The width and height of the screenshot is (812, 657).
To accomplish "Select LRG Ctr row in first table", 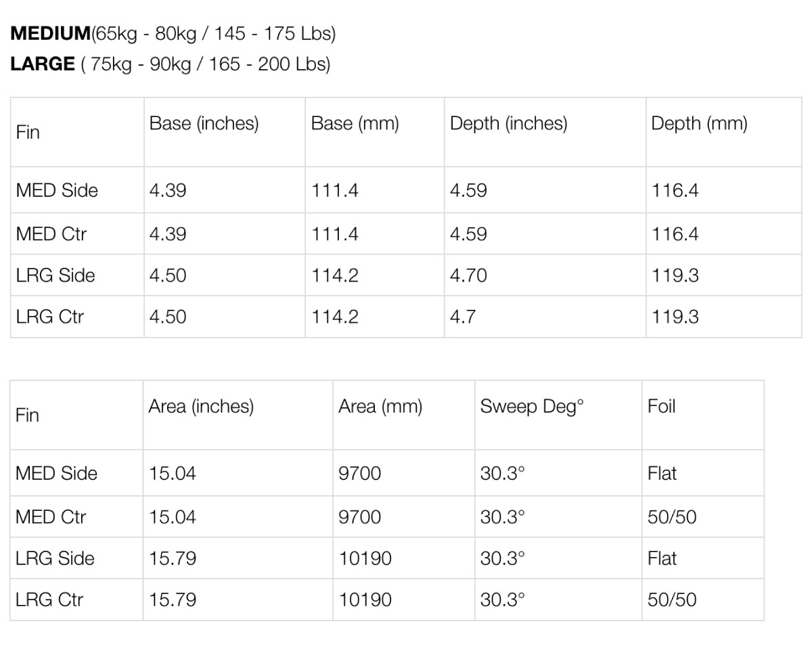I will (406, 317).
